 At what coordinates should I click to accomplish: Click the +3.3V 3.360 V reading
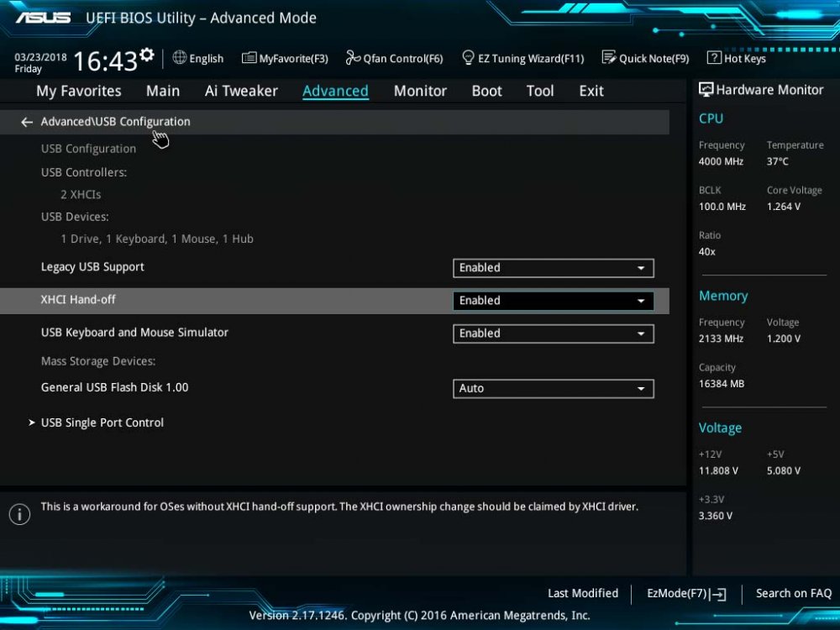[716, 516]
